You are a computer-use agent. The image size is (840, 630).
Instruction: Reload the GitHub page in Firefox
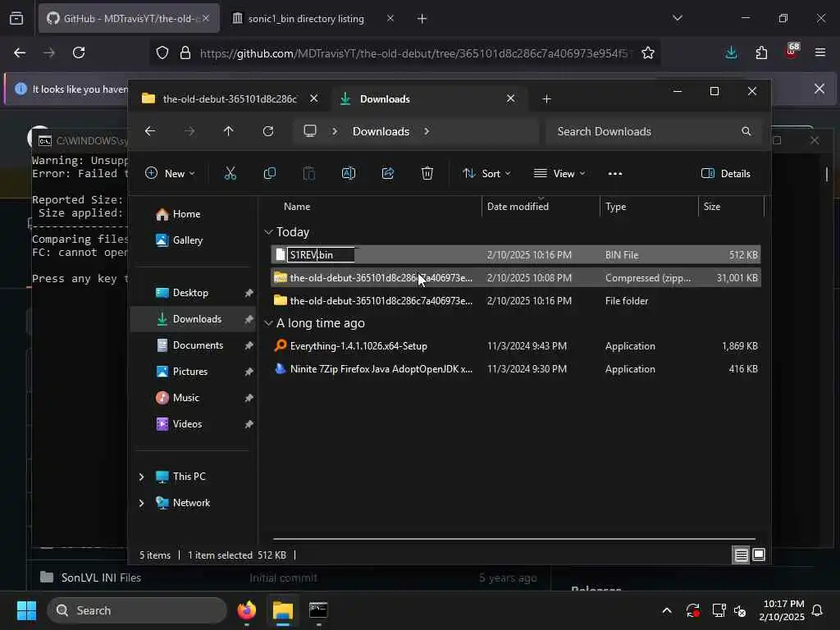coord(79,52)
